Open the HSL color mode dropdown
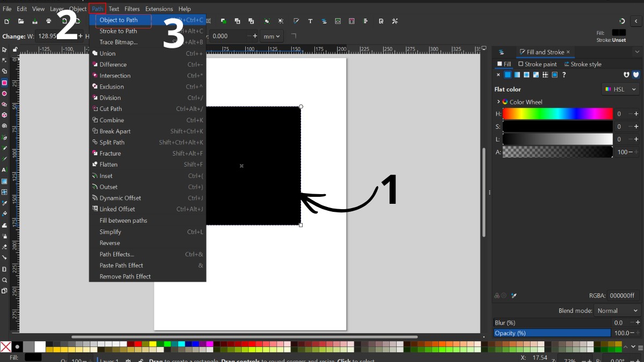 pyautogui.click(x=620, y=89)
